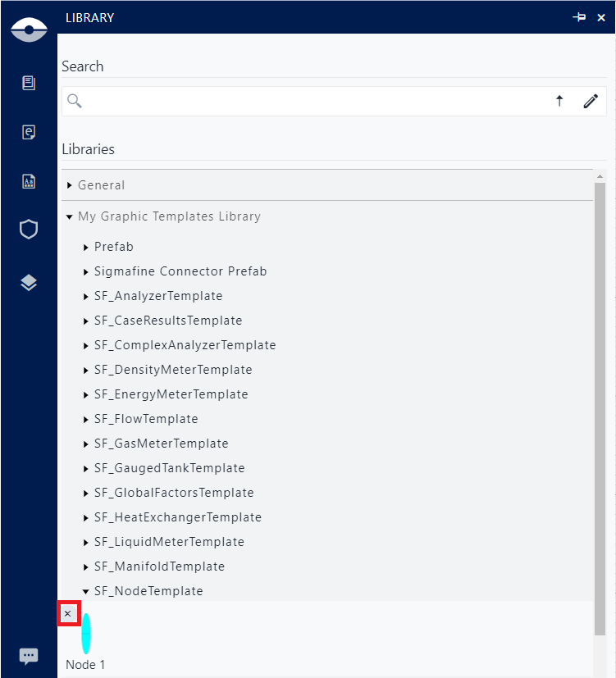Pin the Library panel

click(x=580, y=17)
